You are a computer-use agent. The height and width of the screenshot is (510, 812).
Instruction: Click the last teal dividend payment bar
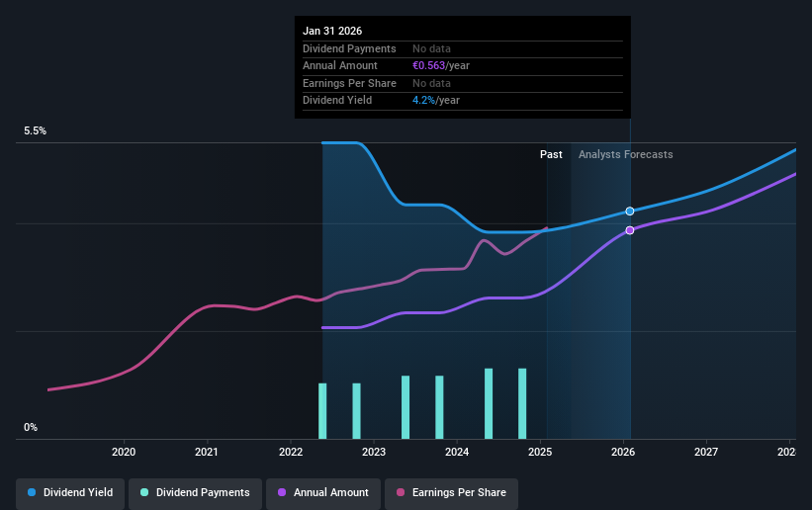tap(522, 404)
